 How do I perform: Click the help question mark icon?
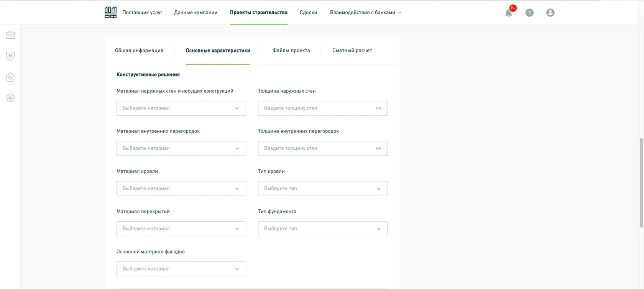click(529, 13)
